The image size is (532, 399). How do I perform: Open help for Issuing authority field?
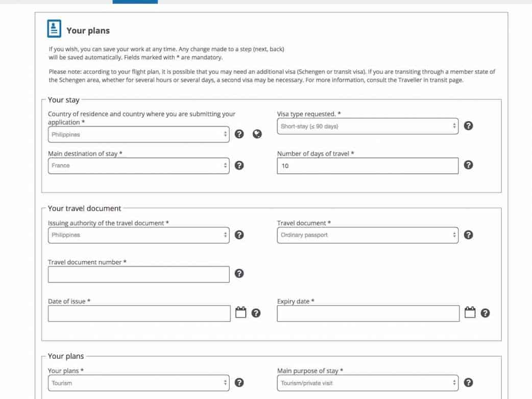pos(239,235)
